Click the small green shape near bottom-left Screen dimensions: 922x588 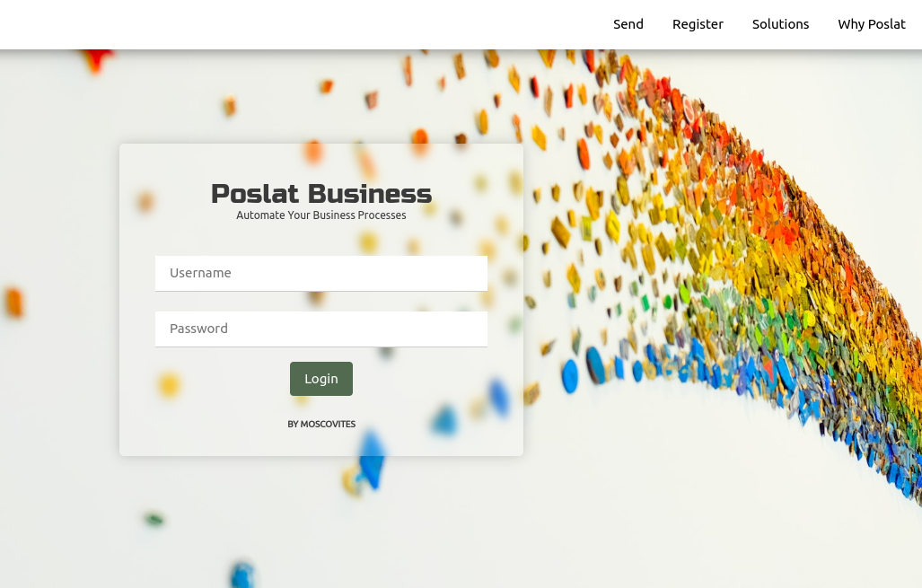(x=154, y=519)
